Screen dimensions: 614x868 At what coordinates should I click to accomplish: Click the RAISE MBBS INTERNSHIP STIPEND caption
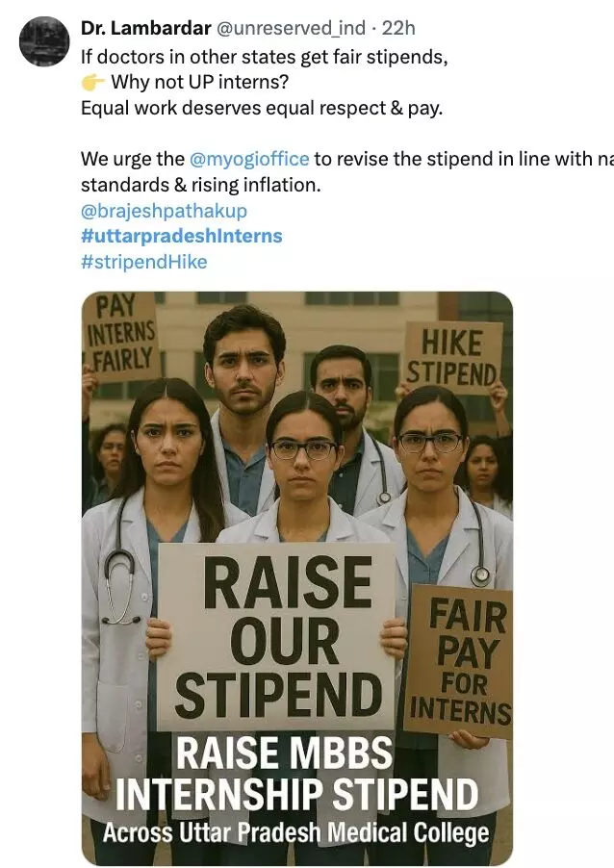[x=296, y=774]
